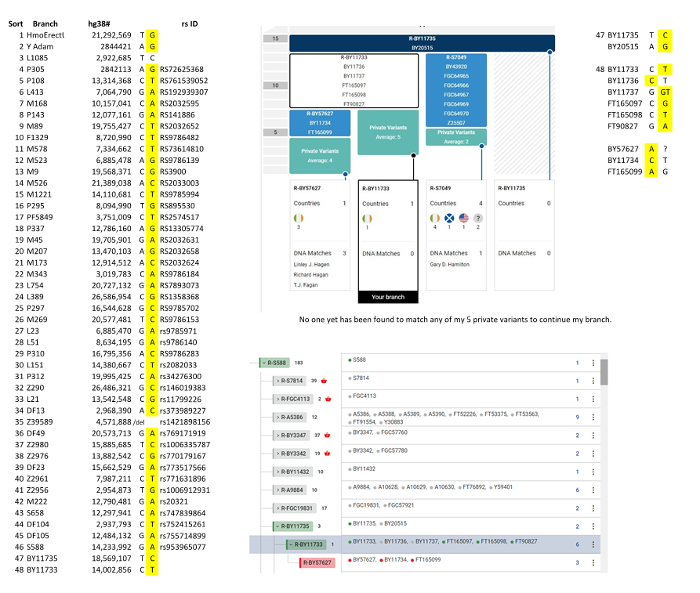This screenshot has height=593, width=700.
Task: Expand the R-S7814 tree branch
Action: pyautogui.click(x=278, y=381)
